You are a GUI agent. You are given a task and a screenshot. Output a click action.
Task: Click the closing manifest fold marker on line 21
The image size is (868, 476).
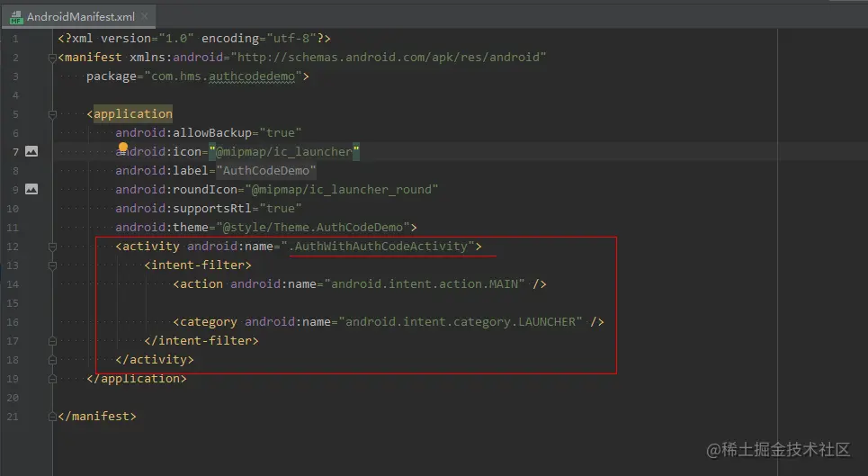coord(52,417)
